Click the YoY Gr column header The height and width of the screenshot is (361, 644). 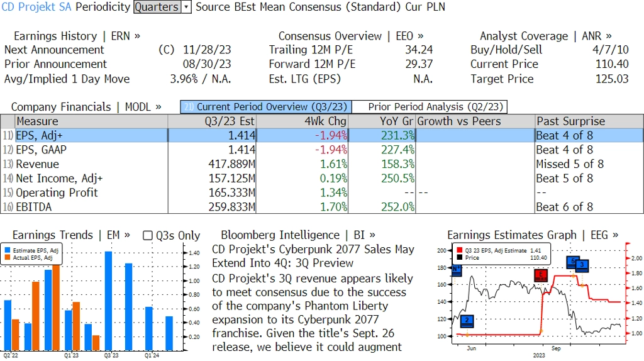(382, 121)
